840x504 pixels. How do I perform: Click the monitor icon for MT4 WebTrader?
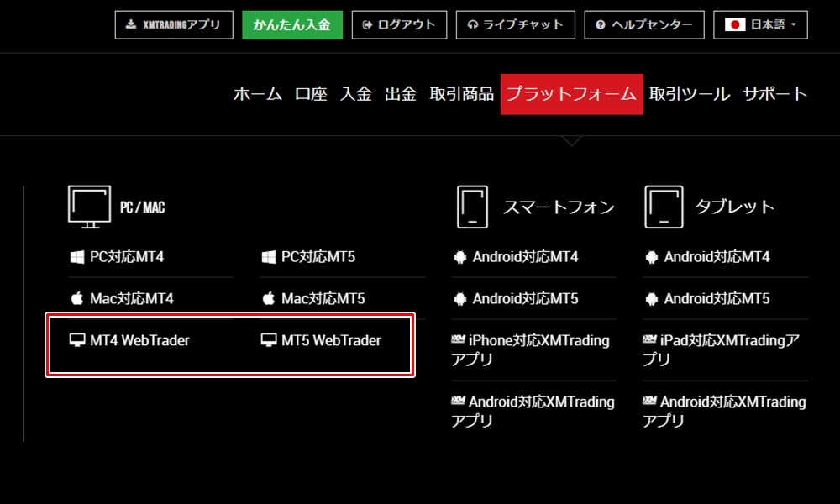point(76,341)
